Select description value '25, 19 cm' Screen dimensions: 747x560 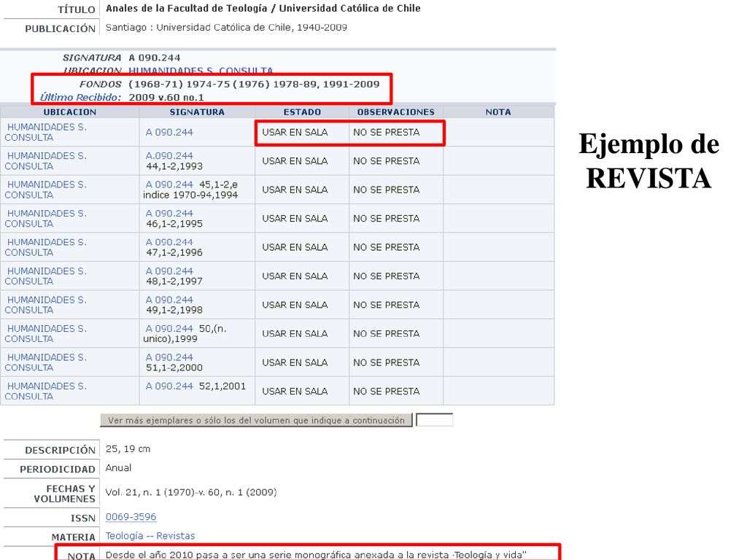[128, 449]
